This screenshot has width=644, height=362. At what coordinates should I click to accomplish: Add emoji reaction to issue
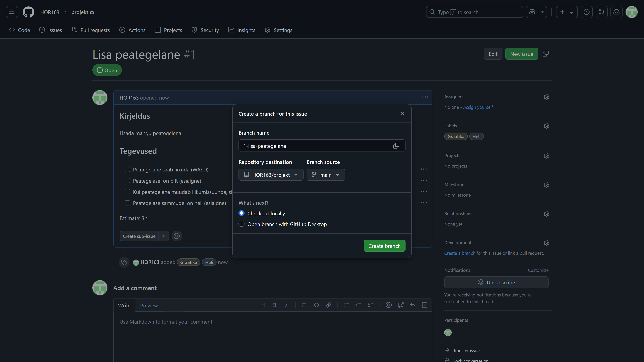click(x=177, y=236)
